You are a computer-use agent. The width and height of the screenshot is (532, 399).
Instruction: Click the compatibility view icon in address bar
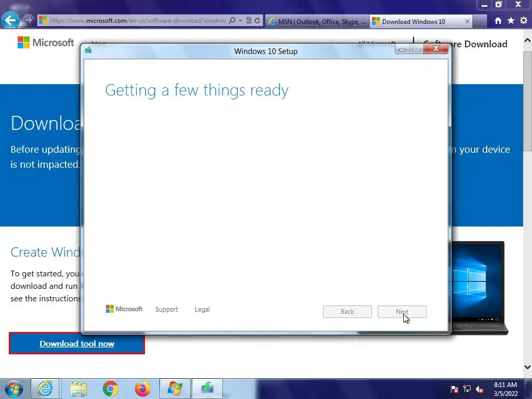tap(249, 21)
